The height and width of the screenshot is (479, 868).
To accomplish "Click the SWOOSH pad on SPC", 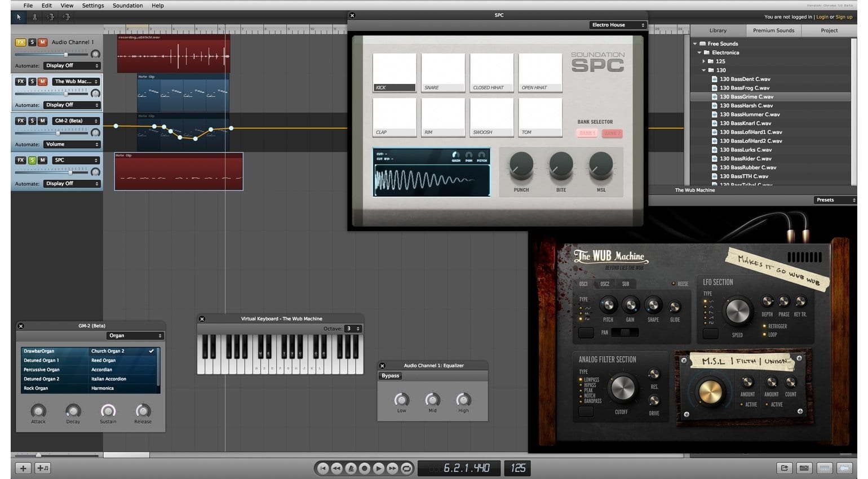I will click(x=492, y=117).
